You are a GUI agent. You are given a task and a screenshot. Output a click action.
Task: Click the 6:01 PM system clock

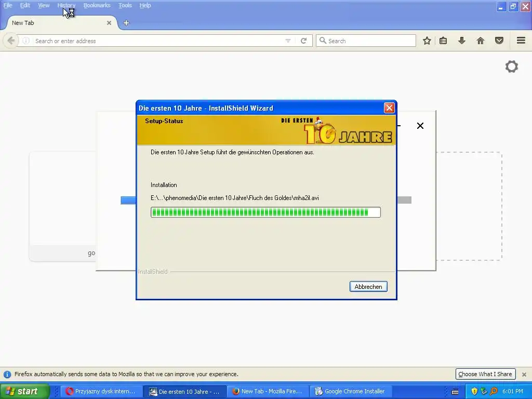513,391
